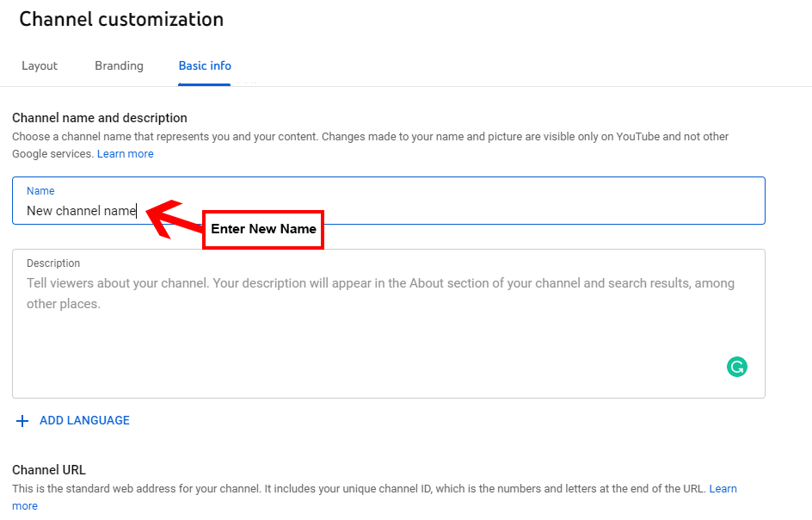Image resolution: width=812 pixels, height=520 pixels.
Task: Click inside the Description text area
Action: click(389, 324)
